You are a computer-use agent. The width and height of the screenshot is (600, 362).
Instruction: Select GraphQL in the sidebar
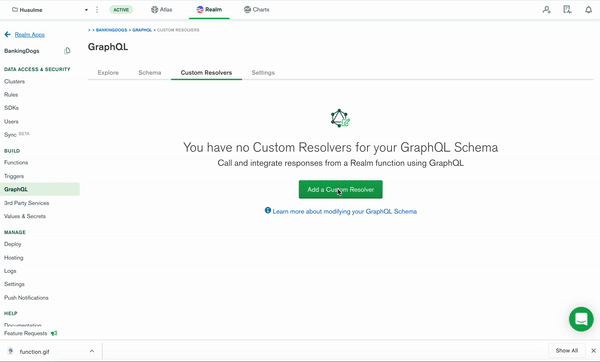40,189
